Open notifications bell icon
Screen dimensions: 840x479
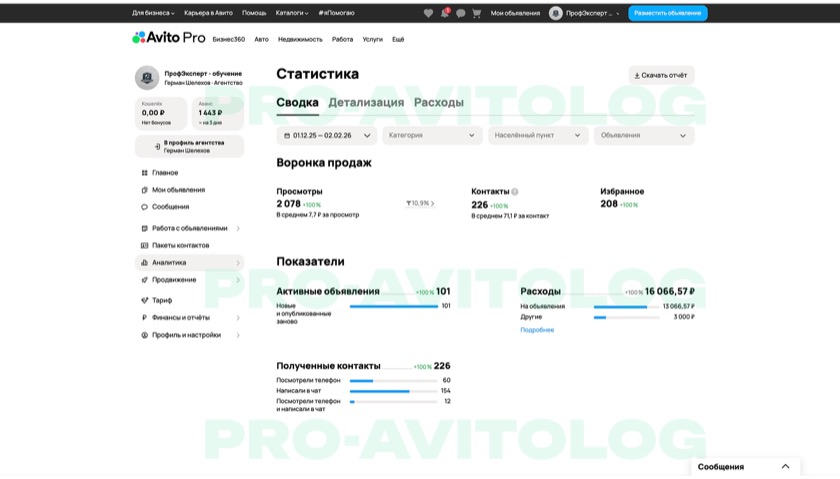(x=445, y=13)
